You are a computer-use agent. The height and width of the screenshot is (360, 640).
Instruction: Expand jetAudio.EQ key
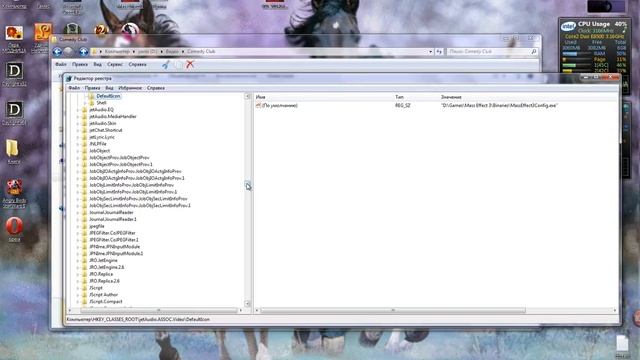78,110
